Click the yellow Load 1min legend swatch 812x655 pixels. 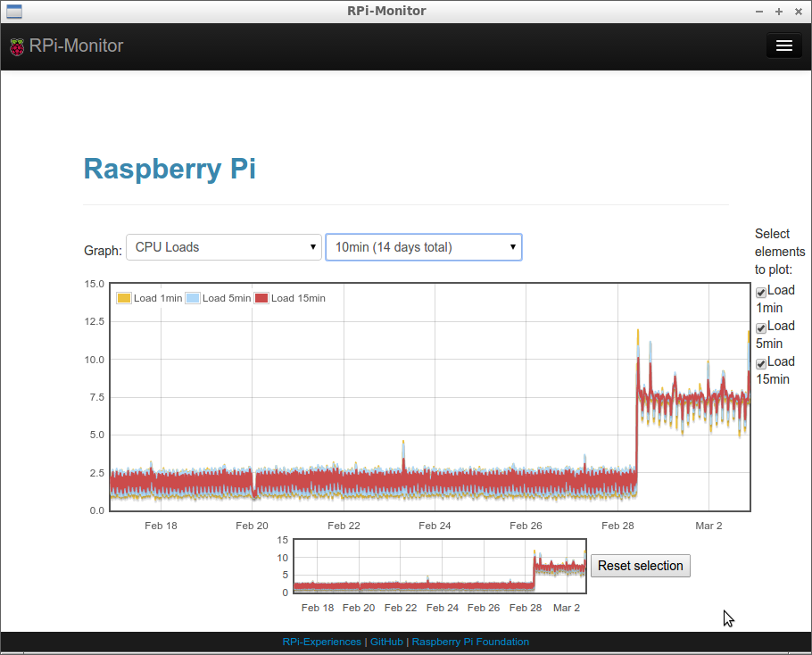[124, 298]
